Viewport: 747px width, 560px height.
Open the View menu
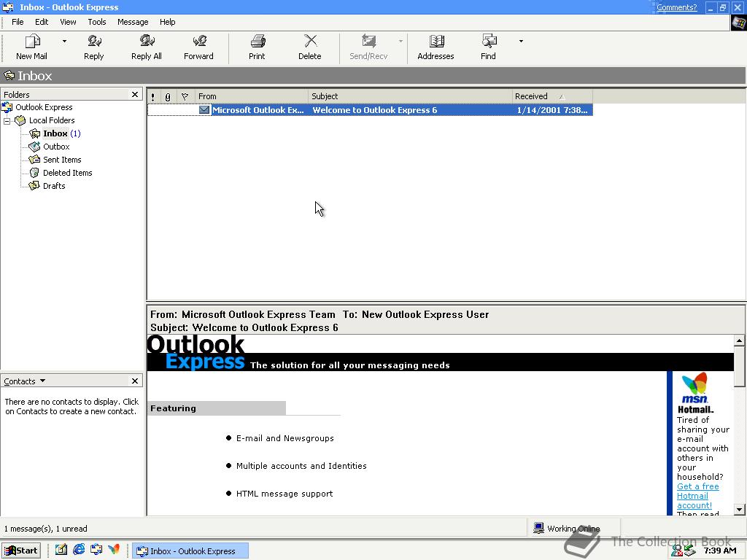pos(68,22)
